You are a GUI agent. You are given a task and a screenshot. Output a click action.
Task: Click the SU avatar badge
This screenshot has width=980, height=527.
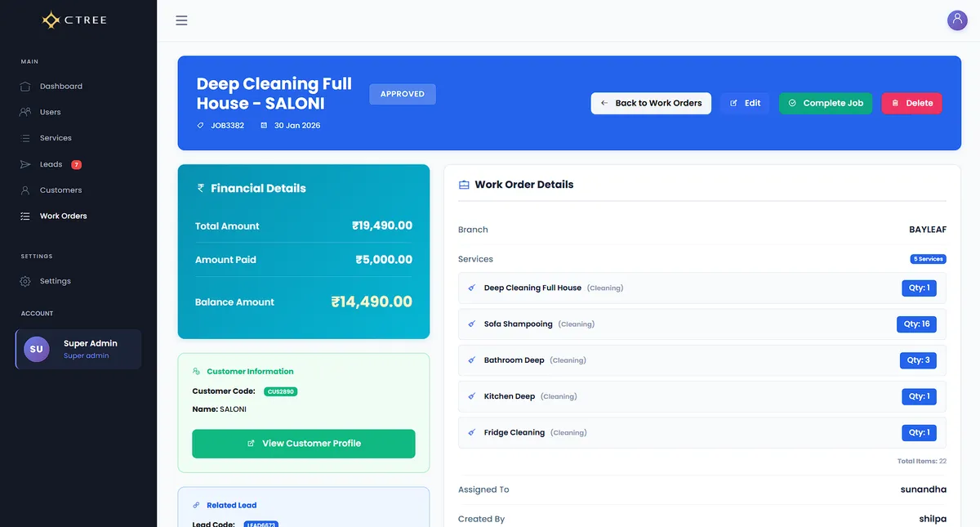[x=37, y=349]
